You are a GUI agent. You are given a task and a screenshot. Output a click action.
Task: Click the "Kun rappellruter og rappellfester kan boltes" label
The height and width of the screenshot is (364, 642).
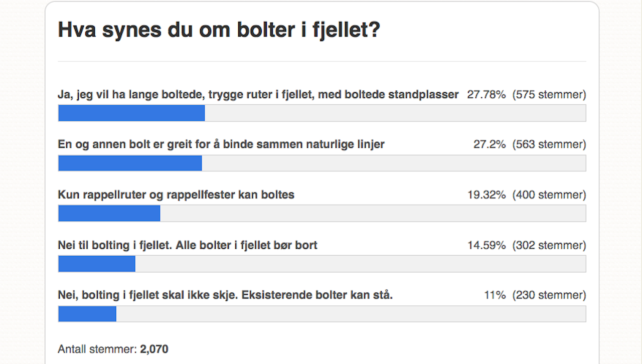coord(176,195)
